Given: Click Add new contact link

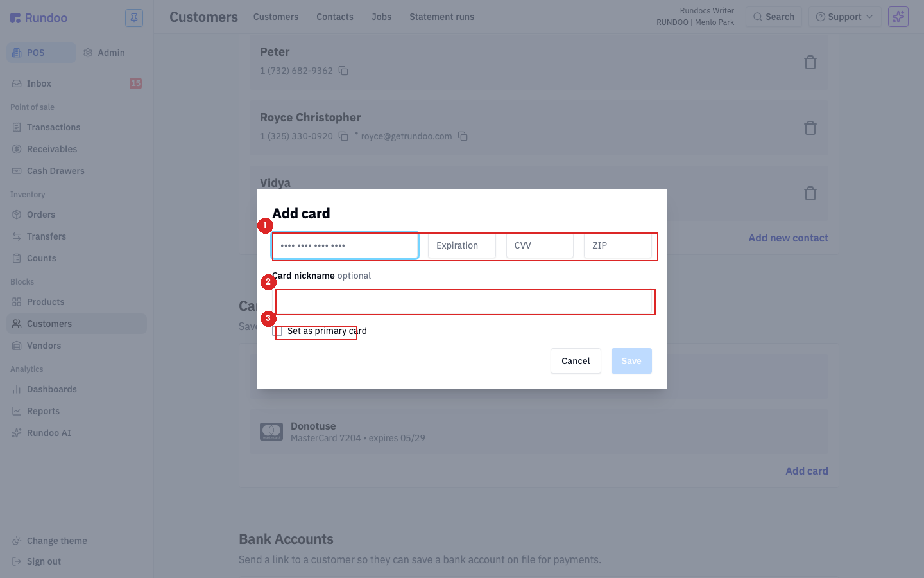Looking at the screenshot, I should click(788, 238).
